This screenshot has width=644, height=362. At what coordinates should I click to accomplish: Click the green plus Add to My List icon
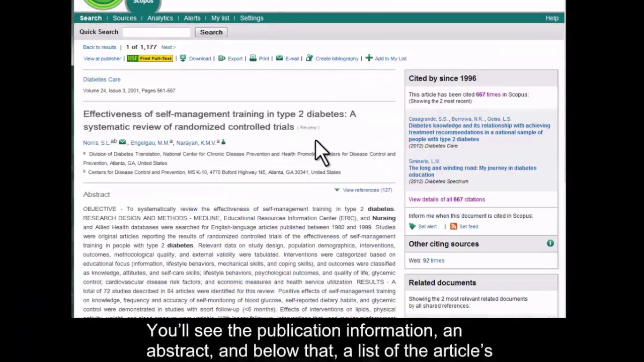(x=369, y=58)
